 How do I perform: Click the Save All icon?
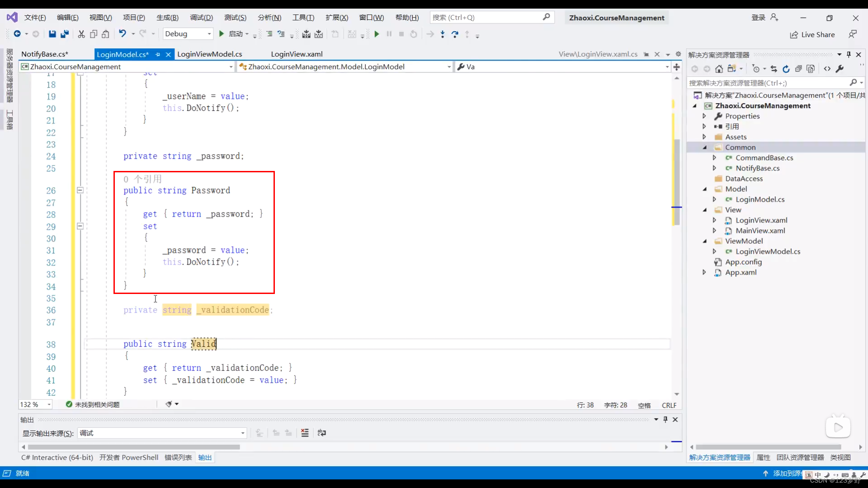65,34
